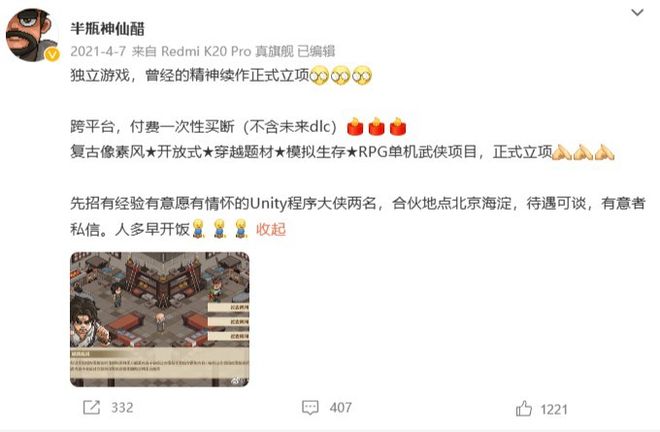The image size is (660, 432).
Task: Expand the post options chevron menu
Action: click(x=637, y=13)
